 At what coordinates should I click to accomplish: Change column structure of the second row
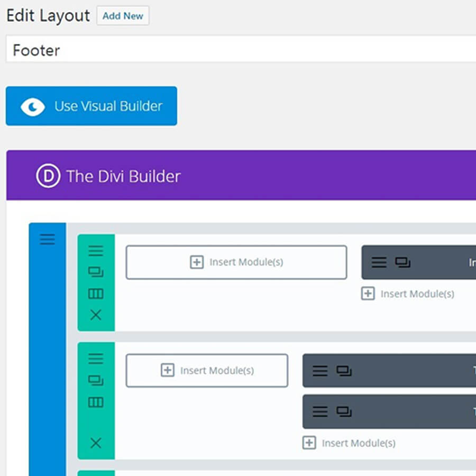point(96,402)
